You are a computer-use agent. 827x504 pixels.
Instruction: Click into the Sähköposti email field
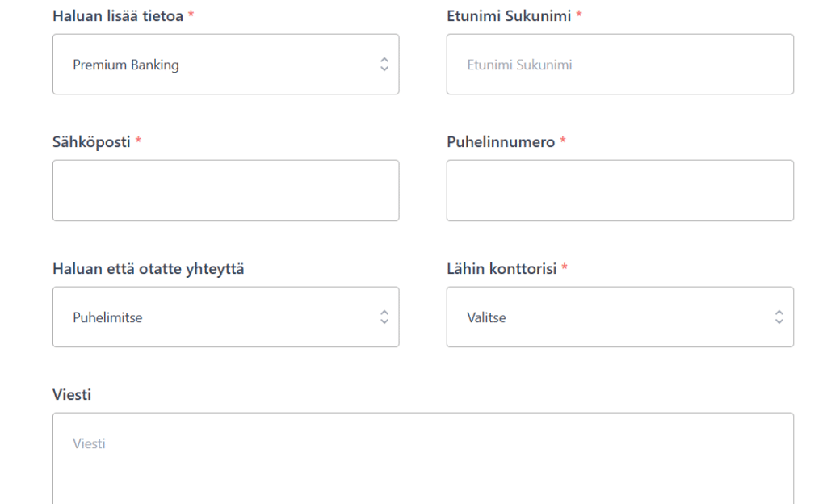225,191
